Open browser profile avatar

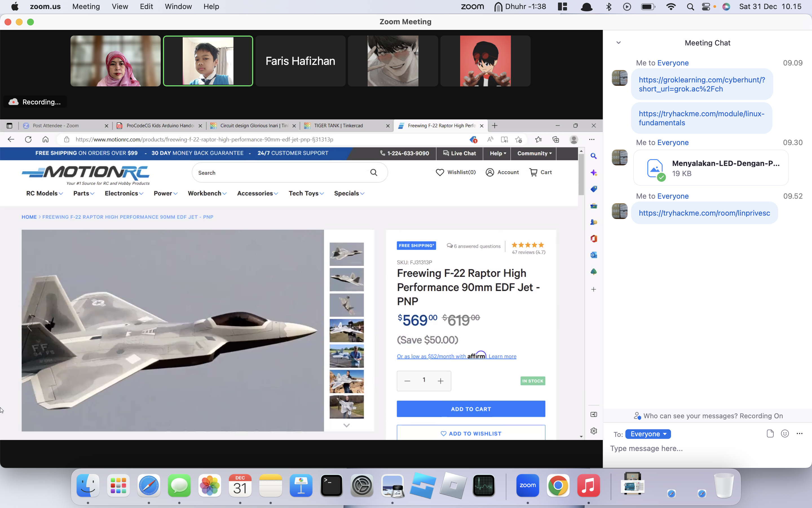point(574,139)
